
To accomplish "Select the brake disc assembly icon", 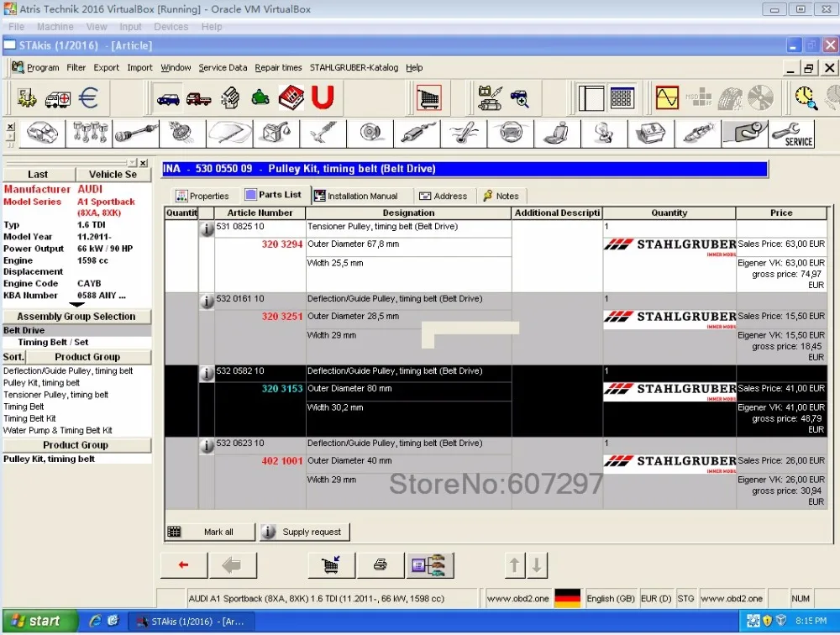I will coord(370,134).
